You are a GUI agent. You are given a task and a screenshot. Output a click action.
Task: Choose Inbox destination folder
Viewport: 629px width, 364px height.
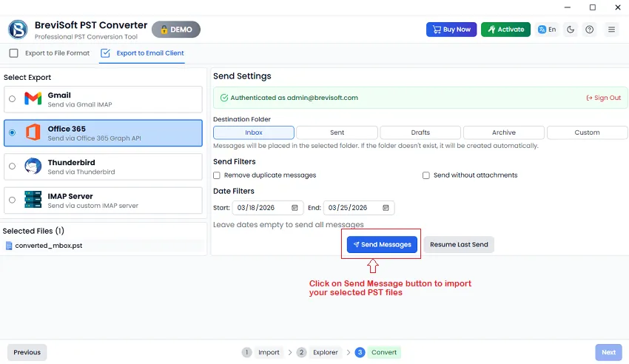click(x=254, y=132)
